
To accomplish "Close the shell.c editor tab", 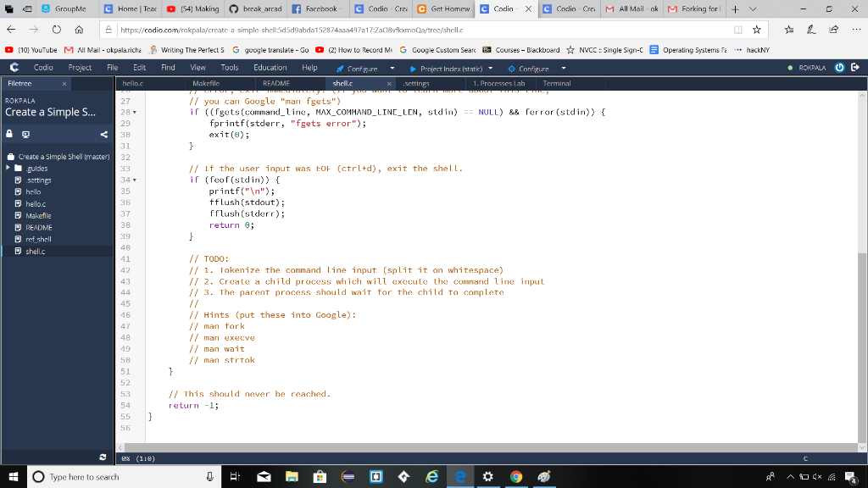I will pyautogui.click(x=389, y=84).
